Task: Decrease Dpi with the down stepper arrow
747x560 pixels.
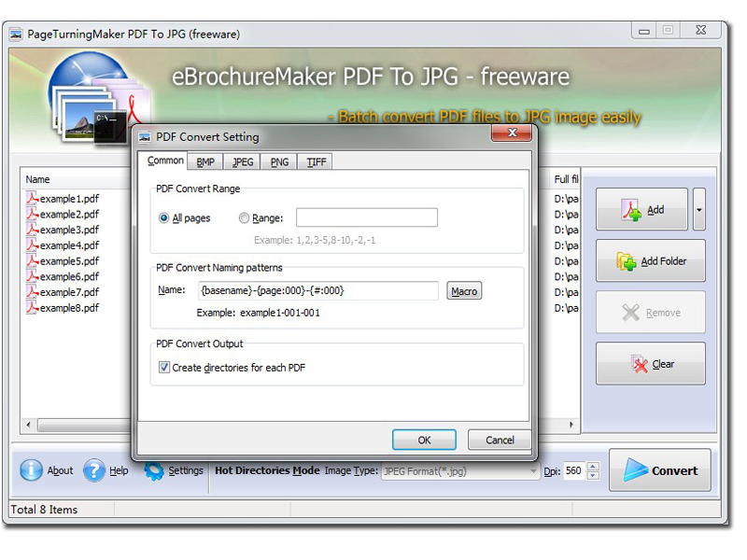Action: point(593,476)
